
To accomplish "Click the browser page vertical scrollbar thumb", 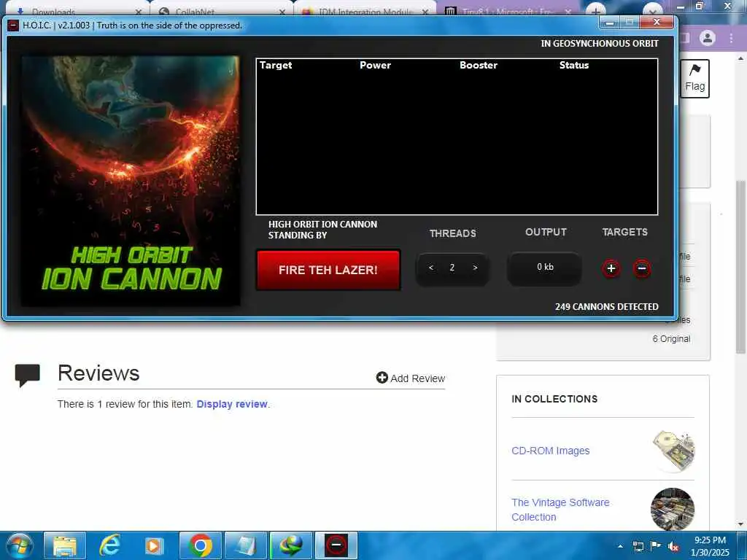I will coord(740,267).
